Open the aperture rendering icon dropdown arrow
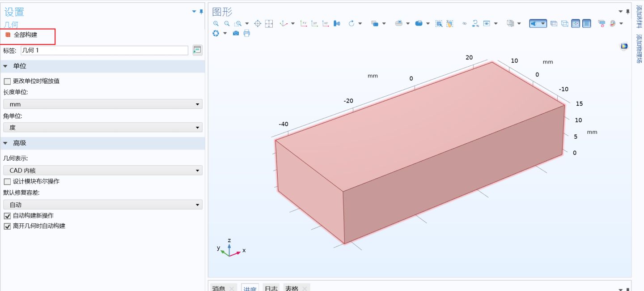 click(x=225, y=33)
